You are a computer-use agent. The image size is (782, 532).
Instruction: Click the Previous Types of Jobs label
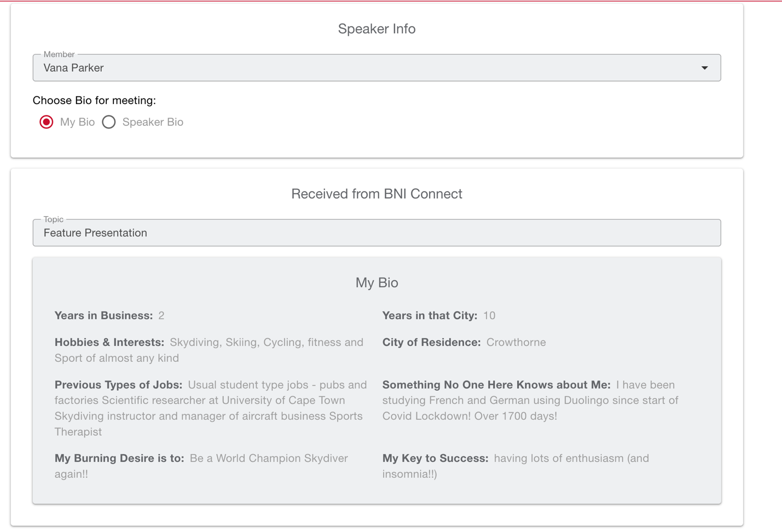pos(119,385)
